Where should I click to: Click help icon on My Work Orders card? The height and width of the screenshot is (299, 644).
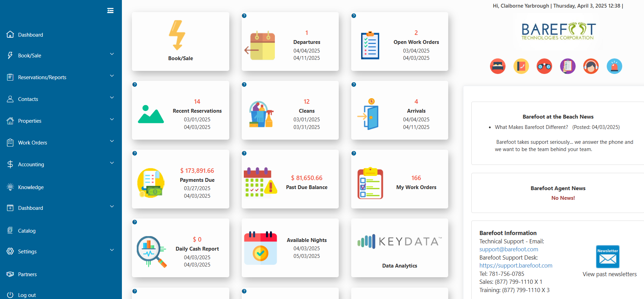[354, 153]
